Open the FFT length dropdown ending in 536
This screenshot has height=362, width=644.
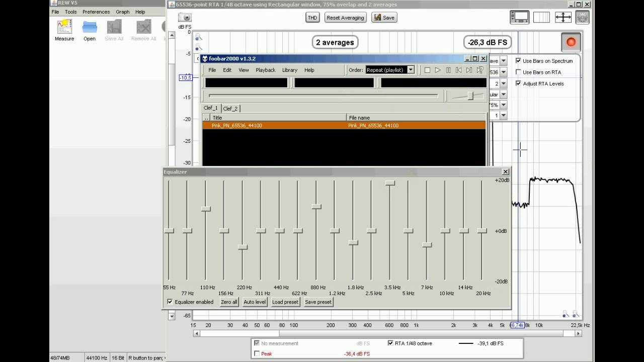(x=503, y=72)
